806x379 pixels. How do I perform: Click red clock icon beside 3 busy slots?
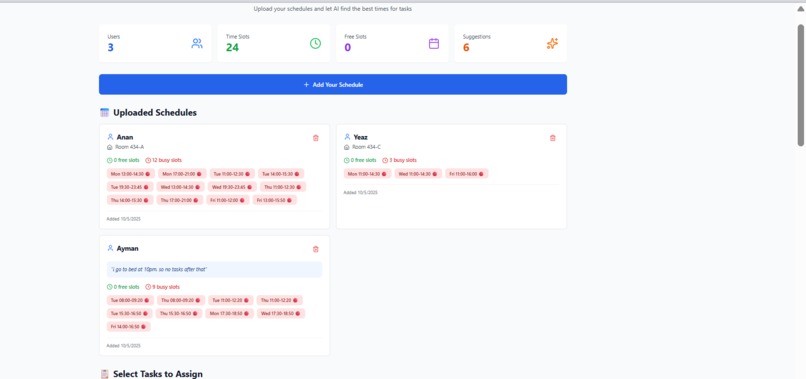point(385,160)
